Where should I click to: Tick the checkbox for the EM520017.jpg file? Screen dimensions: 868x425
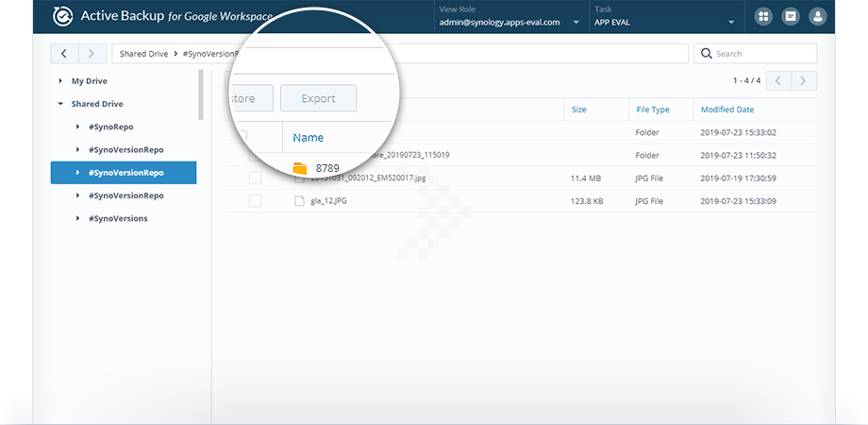pos(255,178)
